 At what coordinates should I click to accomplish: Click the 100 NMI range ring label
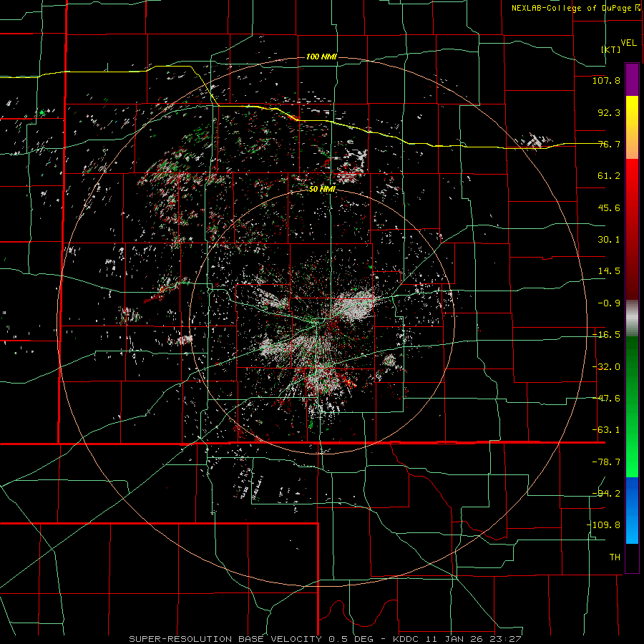click(x=321, y=57)
